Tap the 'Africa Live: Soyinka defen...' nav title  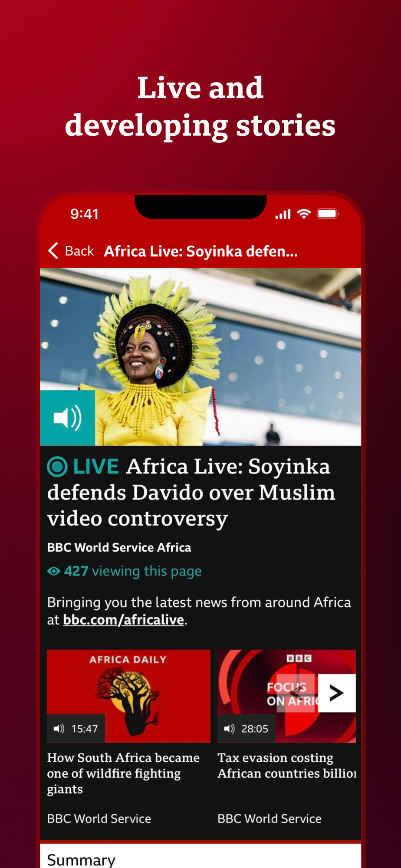[201, 251]
